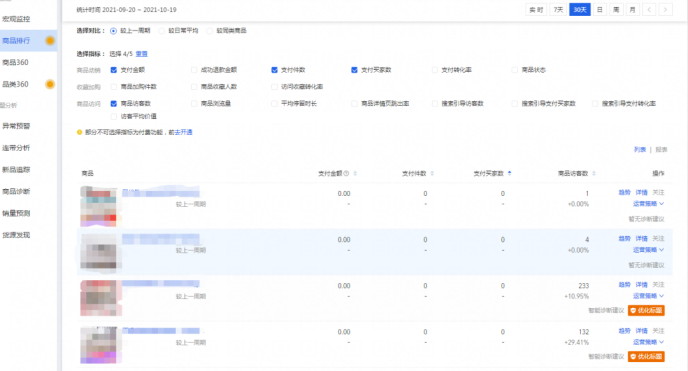This screenshot has height=371, width=688.
Task: Uncheck the 支付件数 indicator checkbox
Action: (x=274, y=70)
